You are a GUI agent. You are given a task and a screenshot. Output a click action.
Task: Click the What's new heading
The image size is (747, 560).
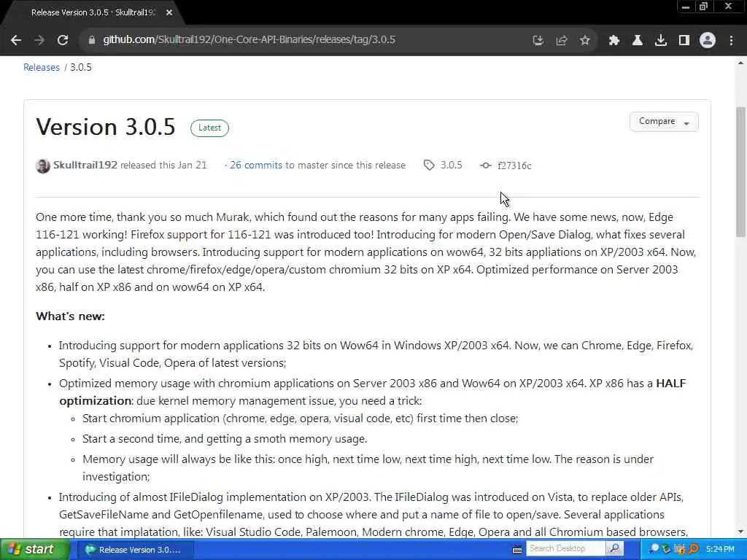71,316
